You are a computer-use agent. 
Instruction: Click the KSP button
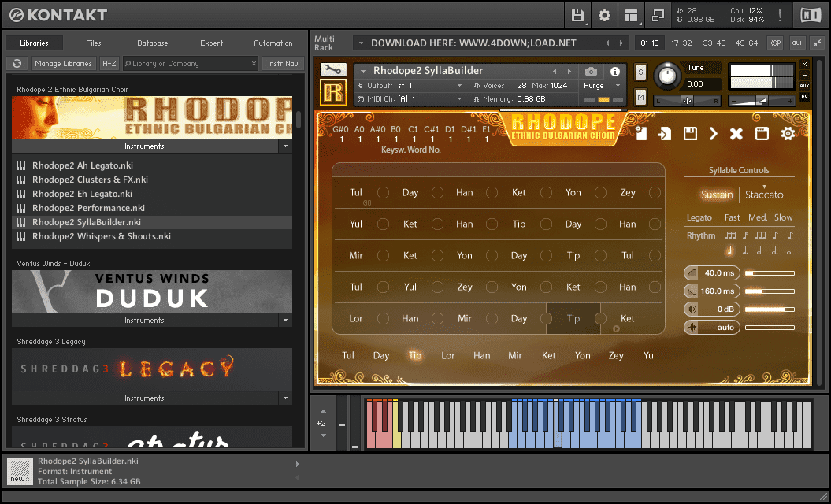click(775, 43)
